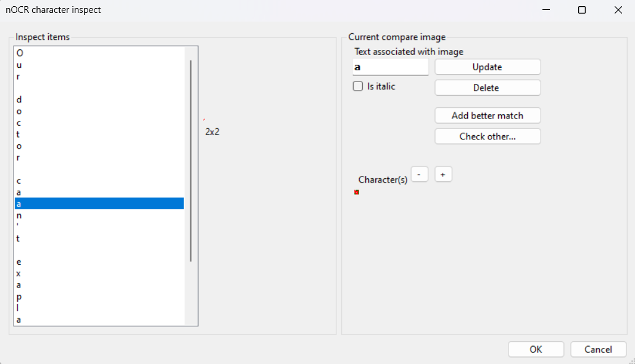
Task: Click the Inspect items list scrollbar
Action: pos(191,161)
